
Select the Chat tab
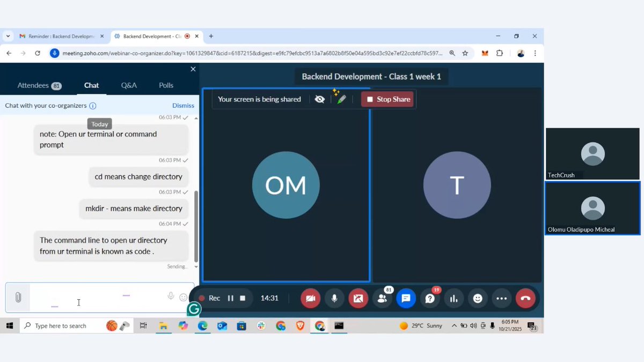coord(91,85)
